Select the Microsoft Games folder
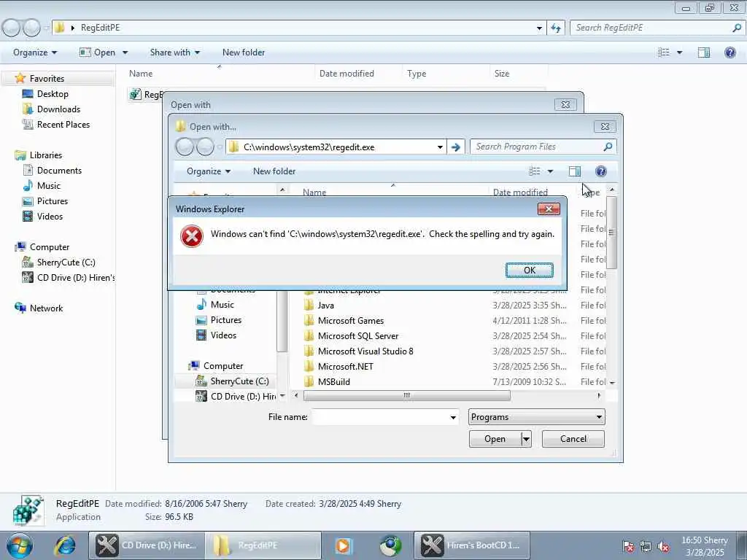747x560 pixels. click(351, 321)
